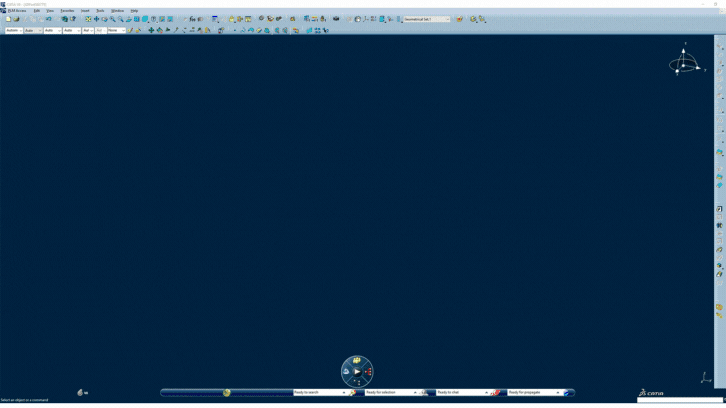Open the Ready to chat dropdown
The width and height of the screenshot is (726, 408).
click(x=486, y=393)
